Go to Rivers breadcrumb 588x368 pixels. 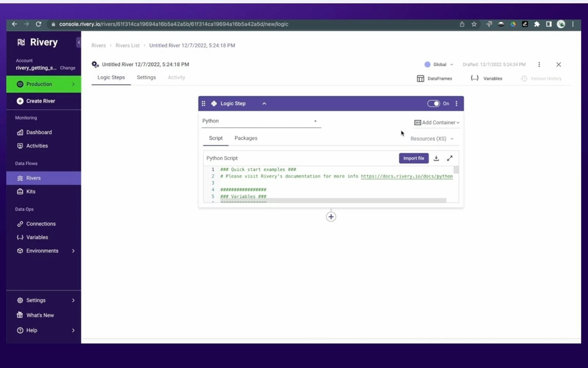tap(98, 46)
